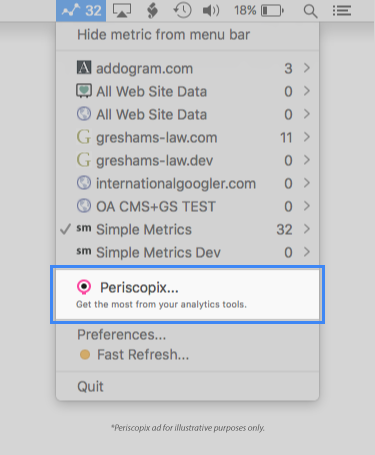Click the battery status icon
The height and width of the screenshot is (455, 375).
[272, 11]
